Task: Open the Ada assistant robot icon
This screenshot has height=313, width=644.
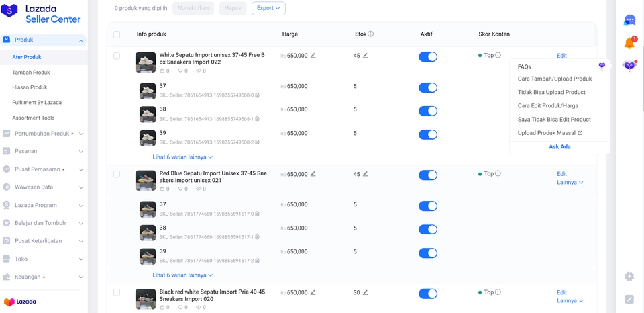Action: click(x=629, y=65)
